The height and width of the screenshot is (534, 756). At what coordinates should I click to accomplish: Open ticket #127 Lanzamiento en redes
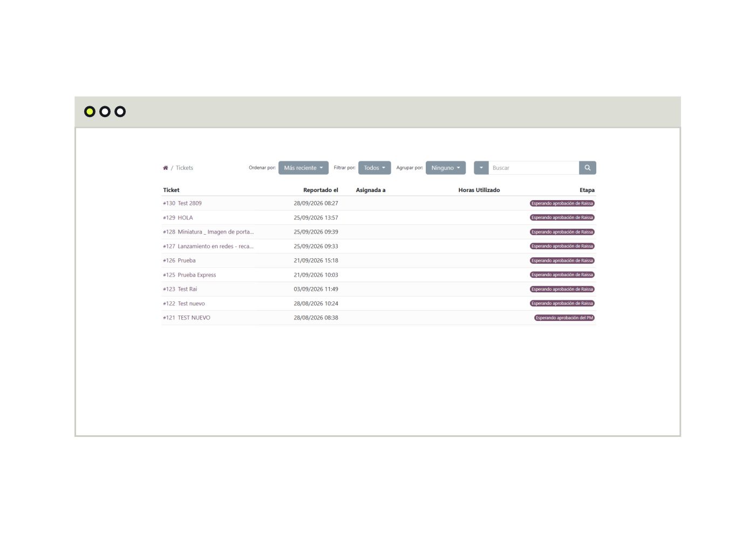[x=208, y=247]
